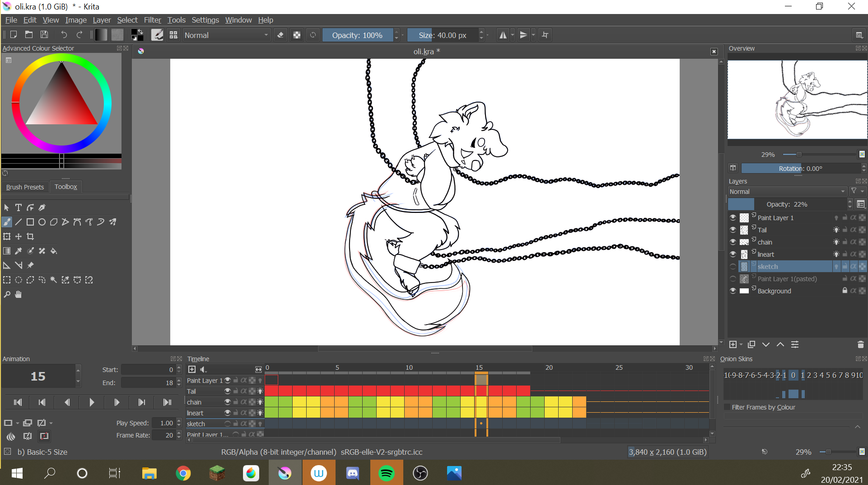This screenshot has height=485, width=868.
Task: Select the Crop tool
Action: pyautogui.click(x=30, y=236)
